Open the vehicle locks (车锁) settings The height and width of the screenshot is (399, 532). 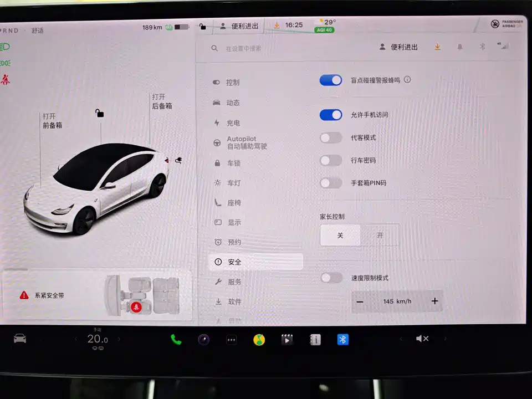coord(232,162)
